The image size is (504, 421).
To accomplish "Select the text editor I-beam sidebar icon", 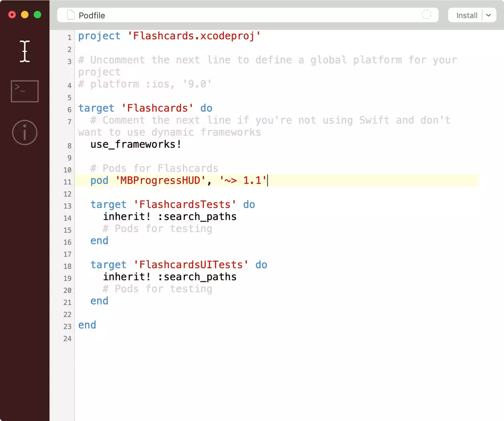I will point(25,51).
